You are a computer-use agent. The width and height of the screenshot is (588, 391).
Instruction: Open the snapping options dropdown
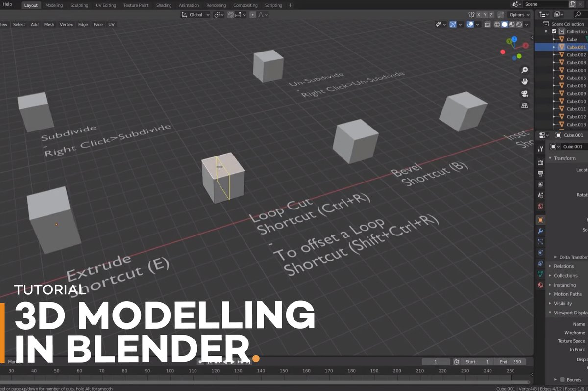click(x=241, y=15)
